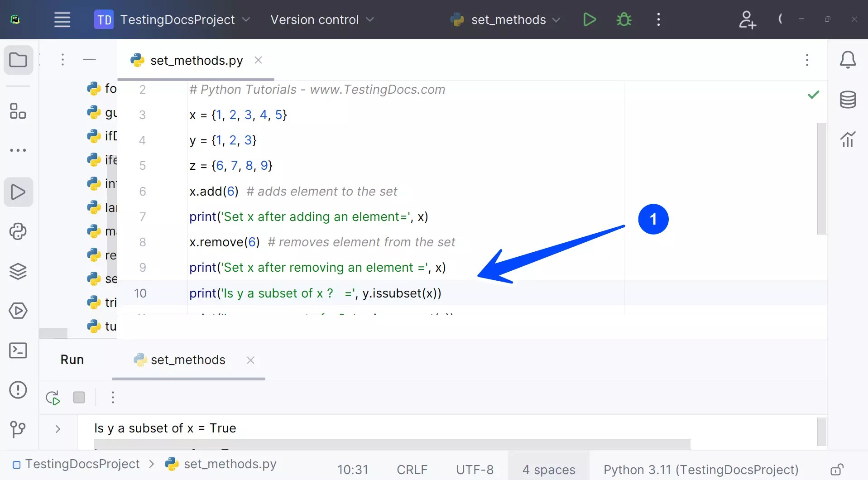Viewport: 868px width, 480px height.
Task: Open the Python Console
Action: click(18, 231)
